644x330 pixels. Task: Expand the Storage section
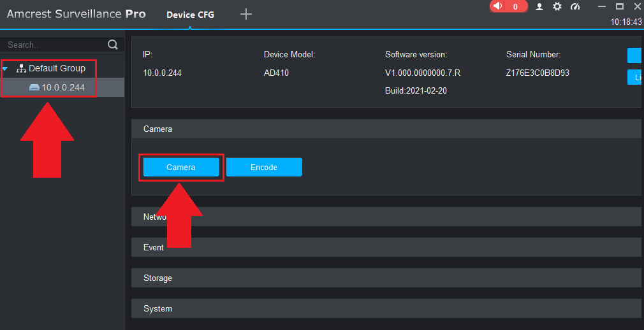pyautogui.click(x=385, y=278)
